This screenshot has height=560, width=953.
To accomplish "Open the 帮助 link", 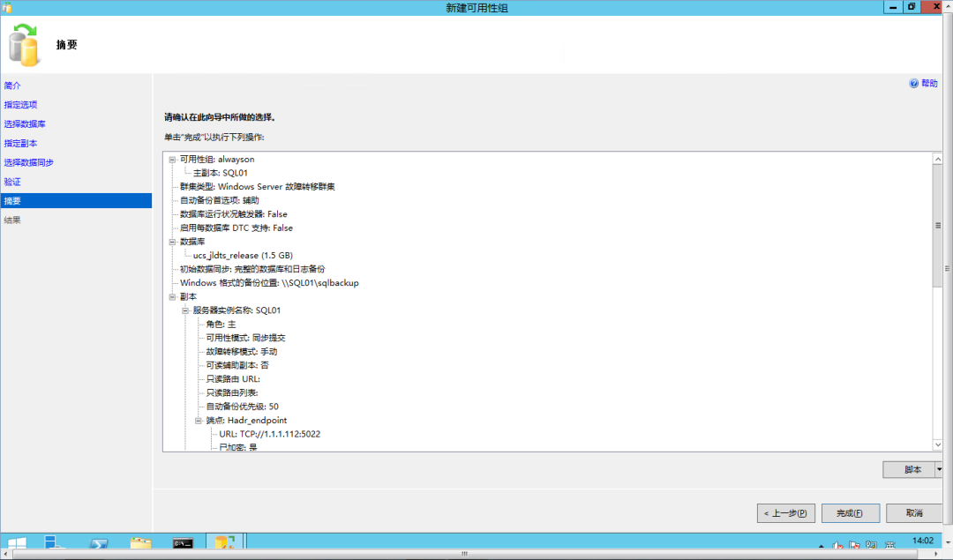I will click(929, 83).
